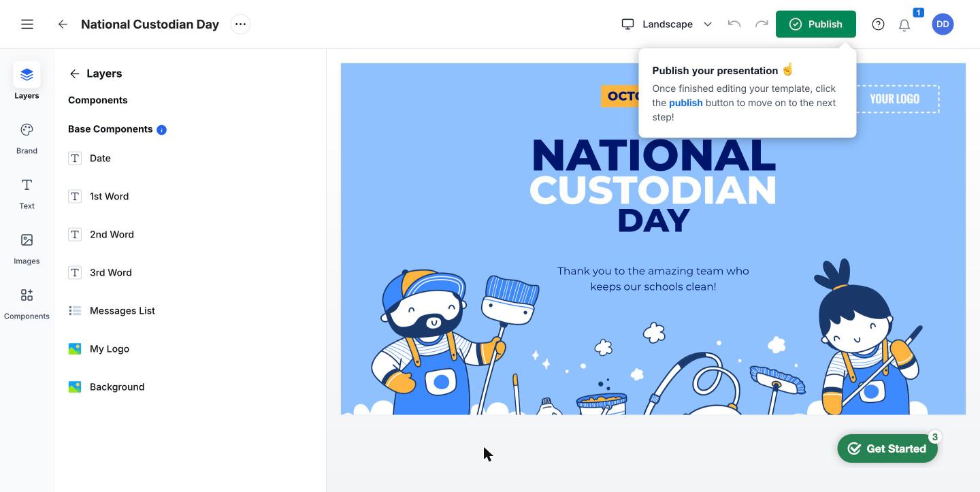Select the DAY heading on the canvas

coord(653,221)
